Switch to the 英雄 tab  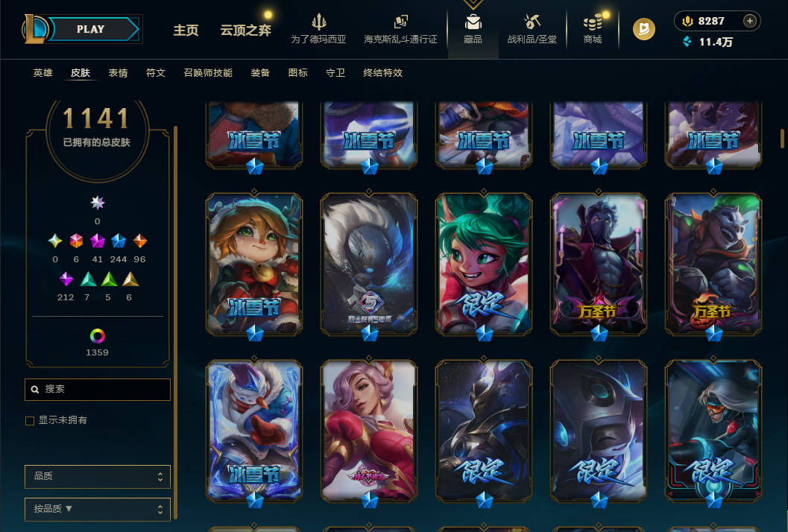[x=42, y=73]
